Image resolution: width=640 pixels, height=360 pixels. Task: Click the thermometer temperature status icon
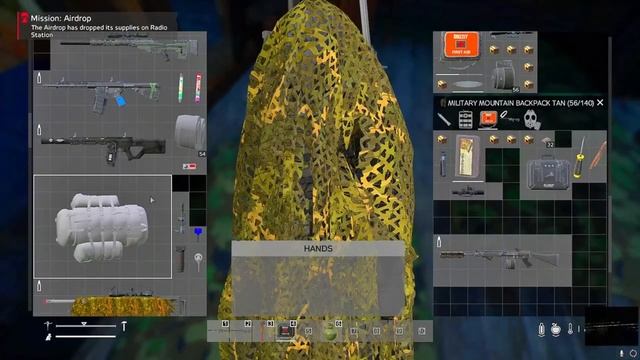(x=570, y=329)
